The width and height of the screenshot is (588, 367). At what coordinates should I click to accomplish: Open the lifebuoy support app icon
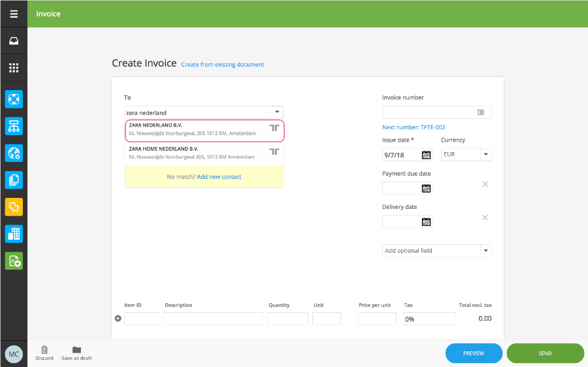(14, 99)
